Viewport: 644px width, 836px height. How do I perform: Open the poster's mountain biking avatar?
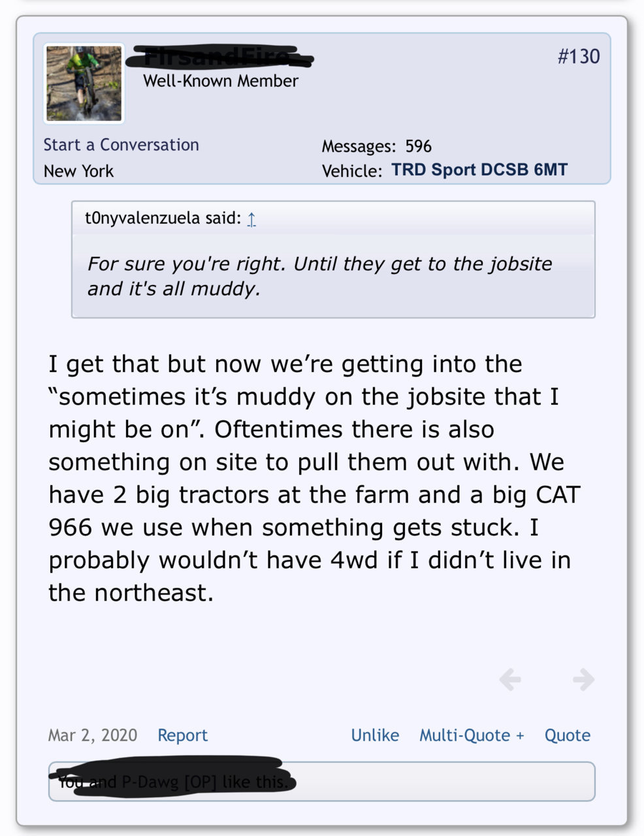(x=84, y=84)
